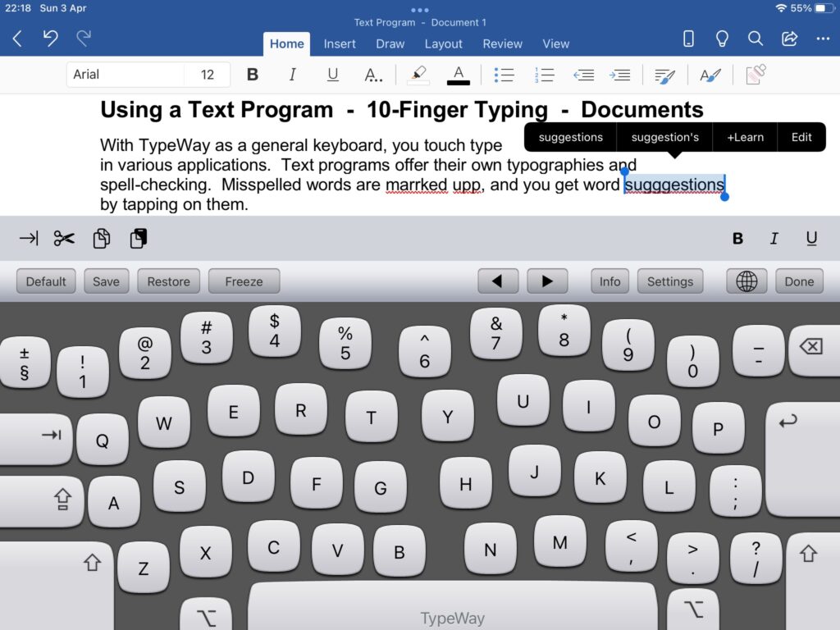Tap the misspelled word "marrked"
This screenshot has width=840, height=630.
(x=417, y=185)
